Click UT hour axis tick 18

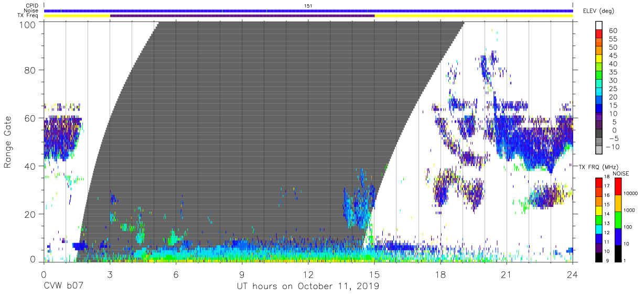pos(441,274)
